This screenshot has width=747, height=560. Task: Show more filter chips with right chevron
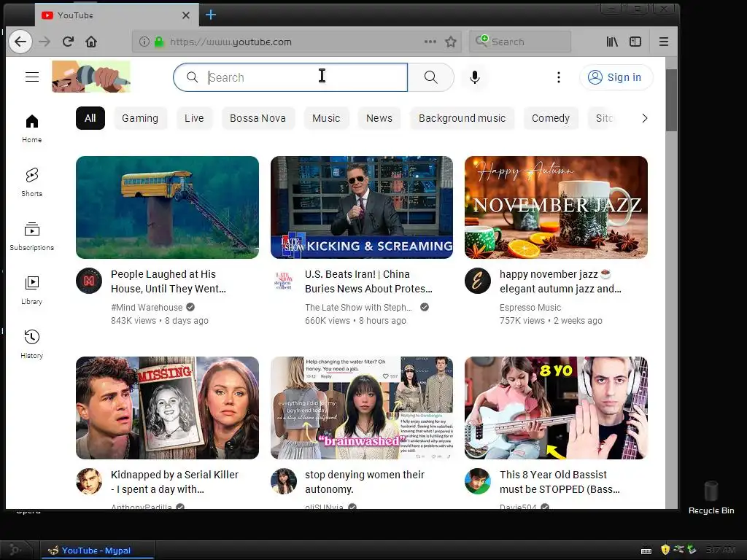pyautogui.click(x=645, y=118)
